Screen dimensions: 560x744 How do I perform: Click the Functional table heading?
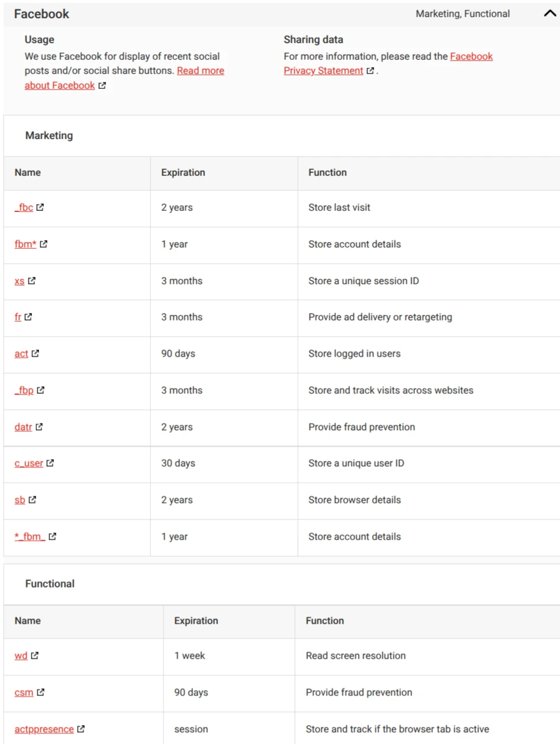click(50, 584)
